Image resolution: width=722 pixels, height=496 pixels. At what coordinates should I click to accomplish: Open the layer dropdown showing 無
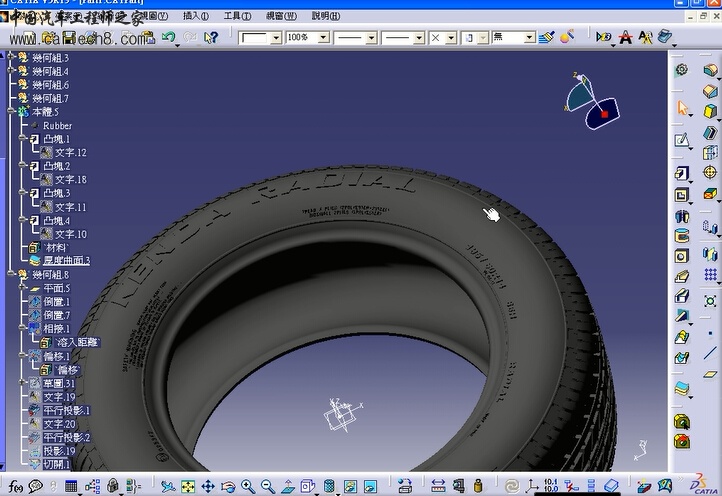530,38
